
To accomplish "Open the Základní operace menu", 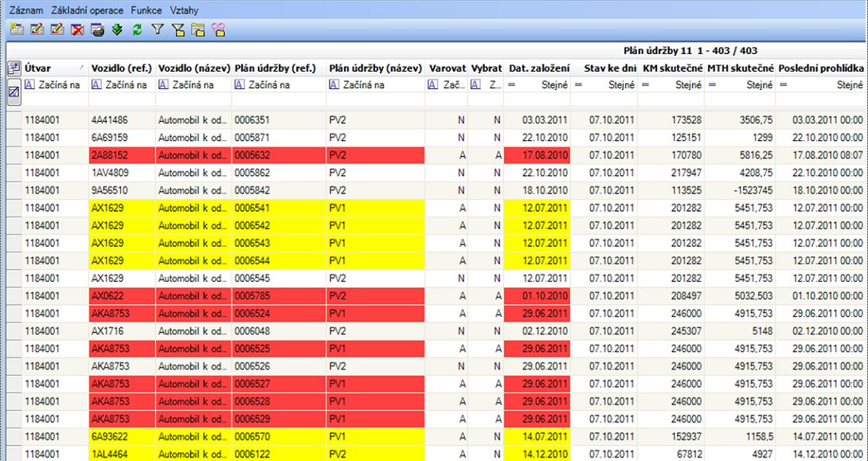I will 88,10.
